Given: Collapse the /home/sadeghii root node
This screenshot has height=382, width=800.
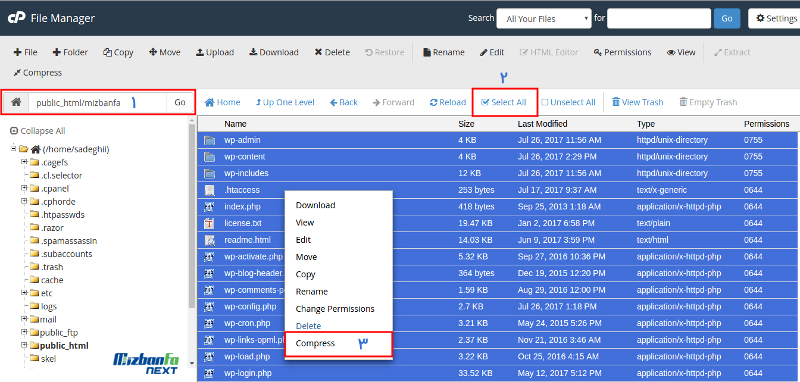Looking at the screenshot, I should point(14,148).
